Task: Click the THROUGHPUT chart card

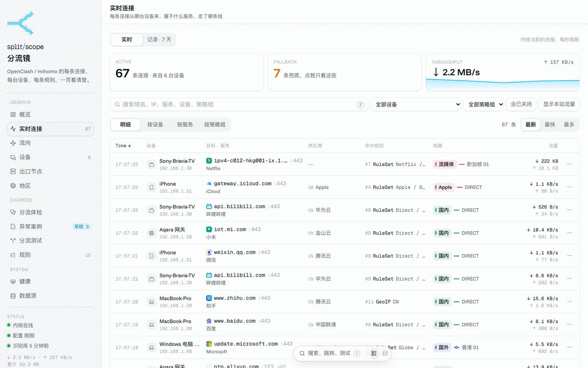Action: (x=502, y=72)
